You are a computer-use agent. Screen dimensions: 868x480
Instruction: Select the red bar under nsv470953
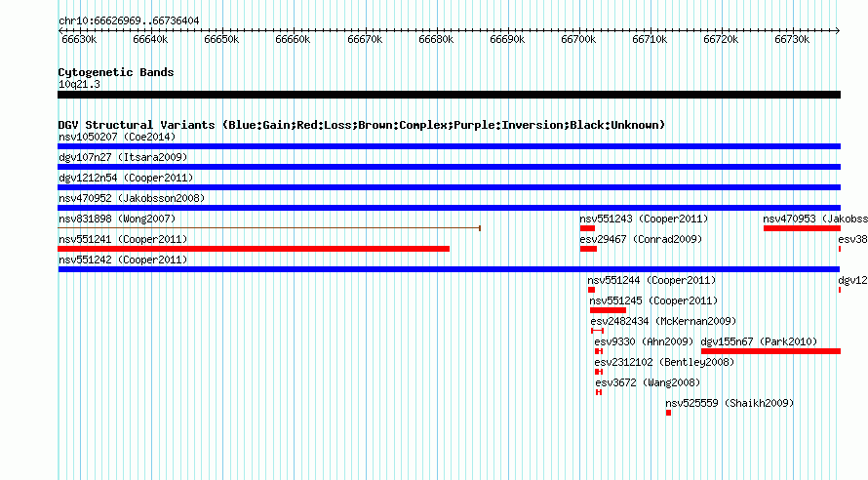point(802,228)
